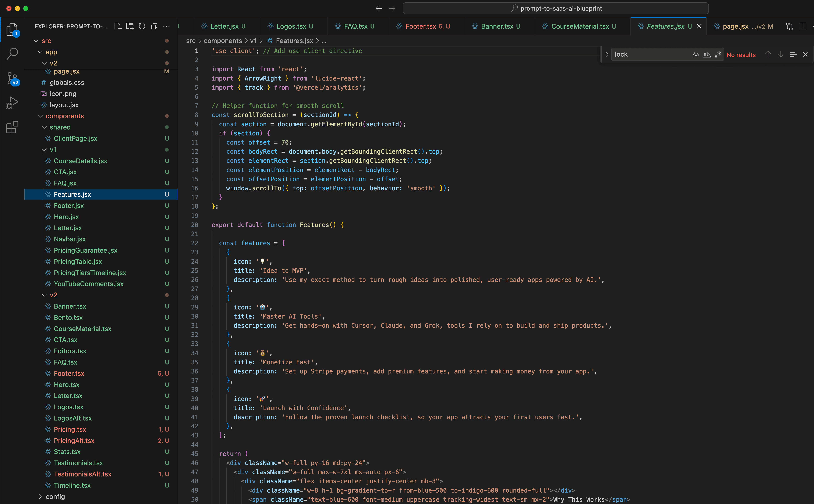Click the 'components' breadcrumb segment
This screenshot has width=814, height=504.
(223, 41)
